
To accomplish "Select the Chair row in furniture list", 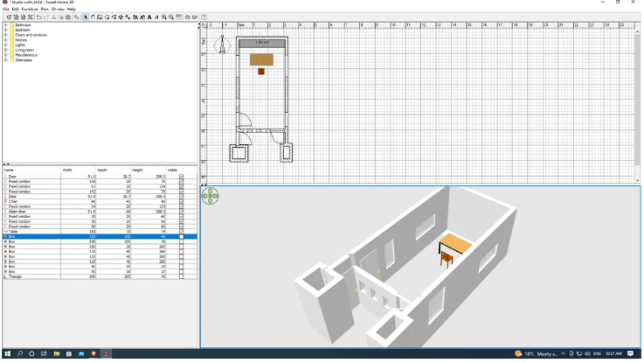I will 12,201.
